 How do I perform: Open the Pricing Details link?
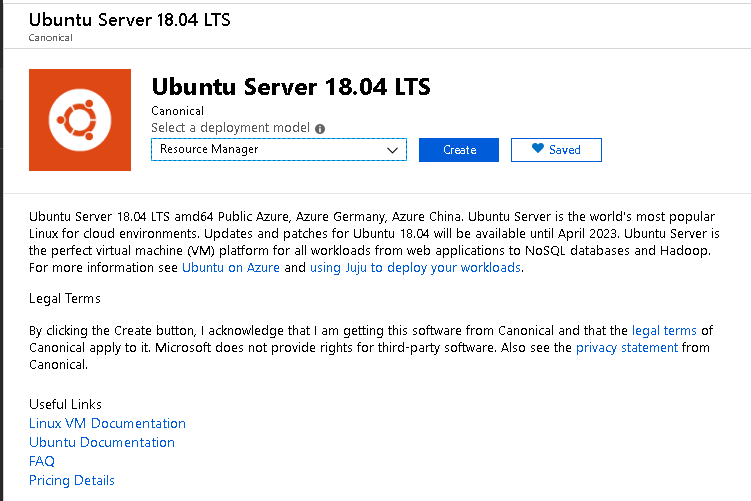72,480
